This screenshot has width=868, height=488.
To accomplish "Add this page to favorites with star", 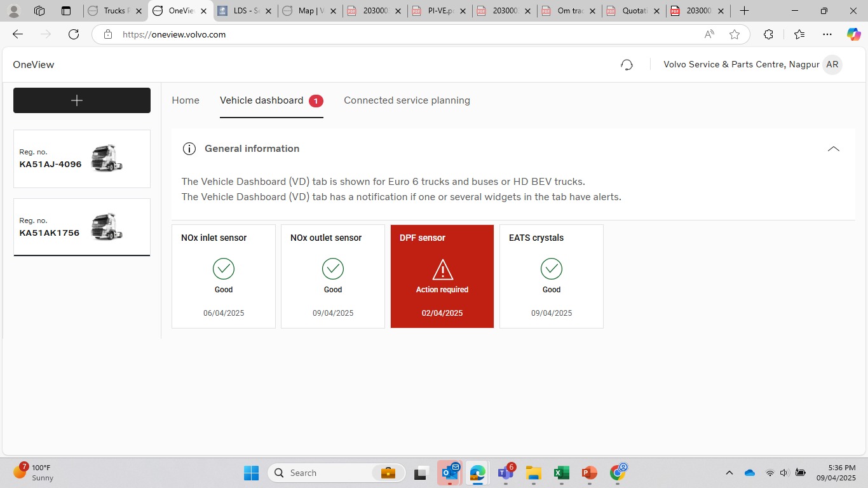I will pyautogui.click(x=735, y=34).
